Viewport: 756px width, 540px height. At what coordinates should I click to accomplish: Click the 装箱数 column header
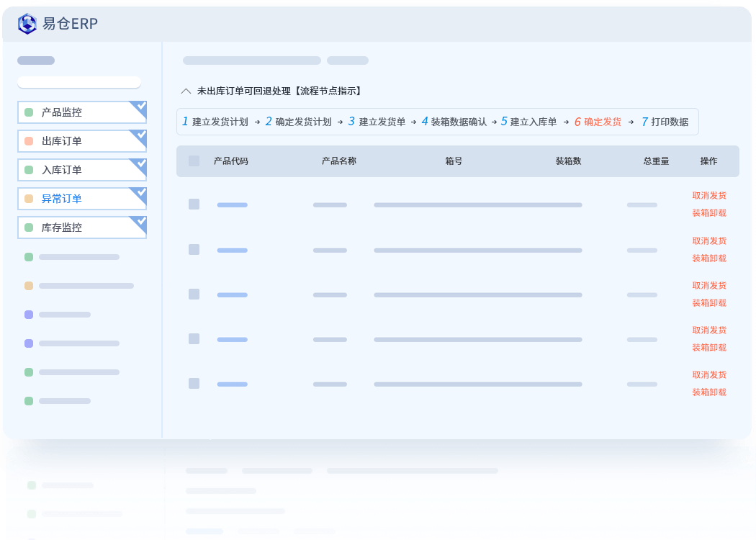tap(569, 161)
